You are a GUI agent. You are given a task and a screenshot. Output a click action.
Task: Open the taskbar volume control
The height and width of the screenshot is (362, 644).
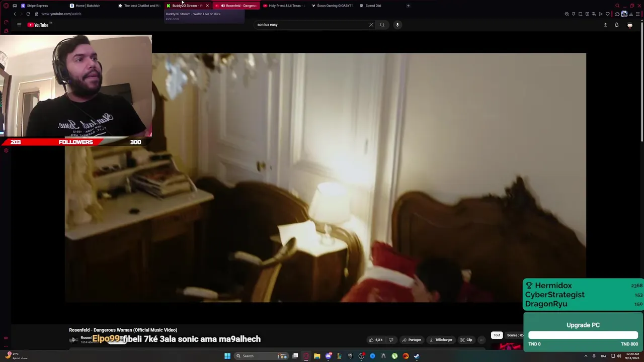coord(619,356)
